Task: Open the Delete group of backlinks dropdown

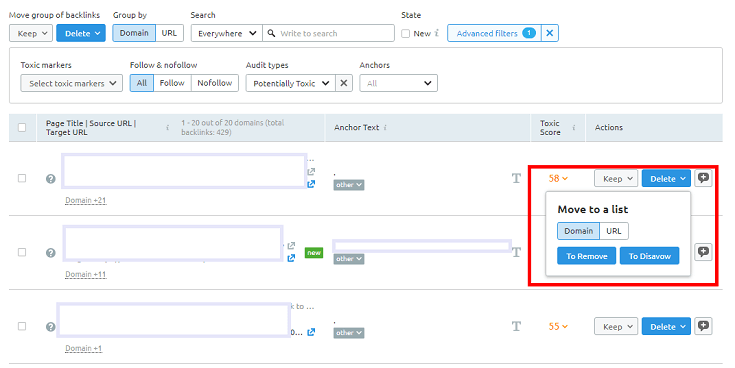Action: (x=81, y=33)
